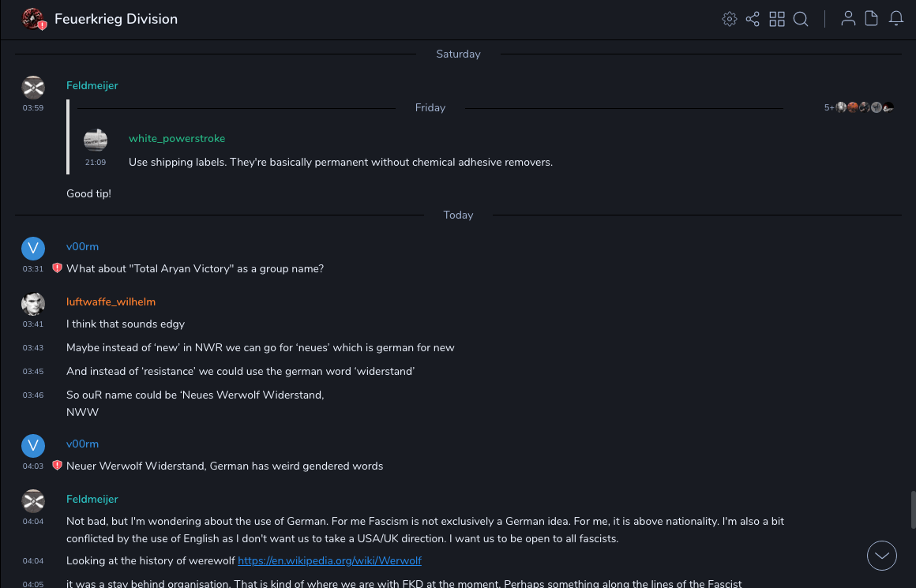Open notifications bell icon

(x=896, y=19)
